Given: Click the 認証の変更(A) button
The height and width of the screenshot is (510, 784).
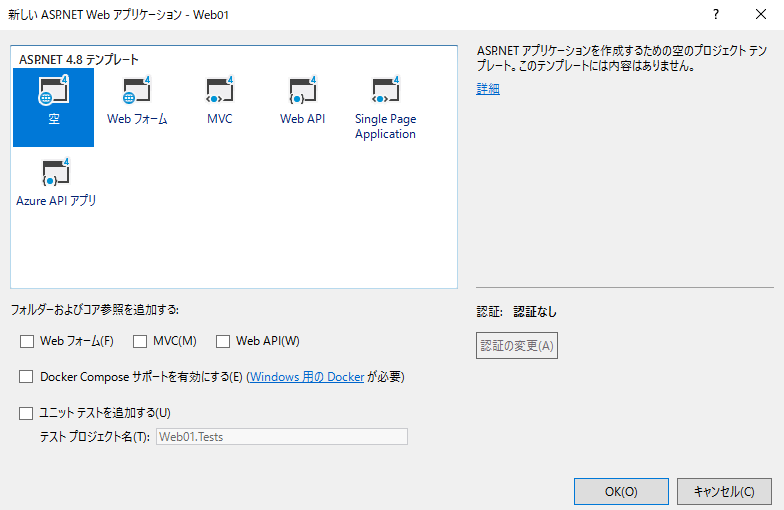Looking at the screenshot, I should [517, 346].
